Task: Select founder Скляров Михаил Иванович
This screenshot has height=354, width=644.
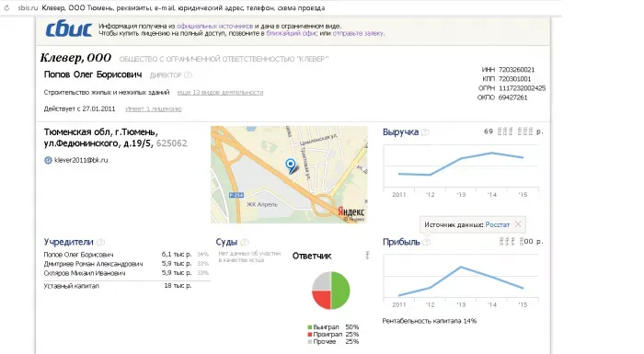Action: click(127, 273)
